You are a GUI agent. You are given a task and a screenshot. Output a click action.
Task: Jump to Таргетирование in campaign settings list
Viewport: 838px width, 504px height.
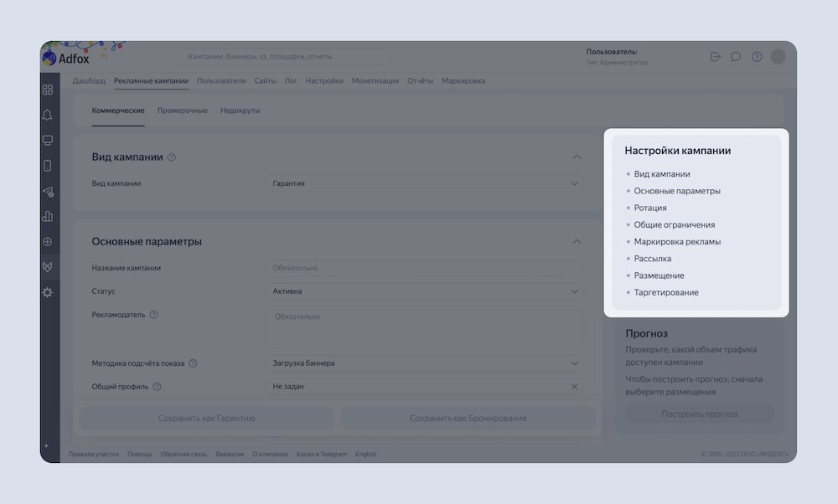click(666, 292)
